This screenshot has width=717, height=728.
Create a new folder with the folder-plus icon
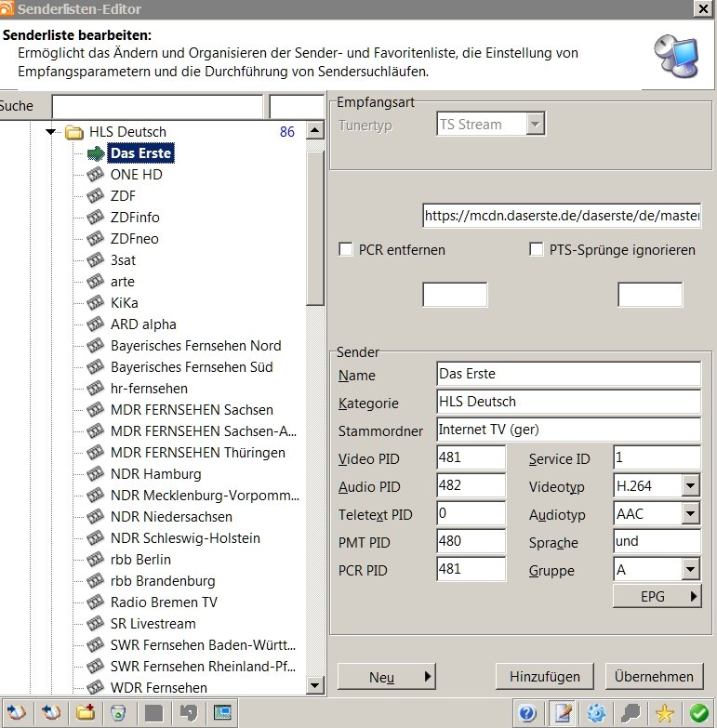point(86,712)
